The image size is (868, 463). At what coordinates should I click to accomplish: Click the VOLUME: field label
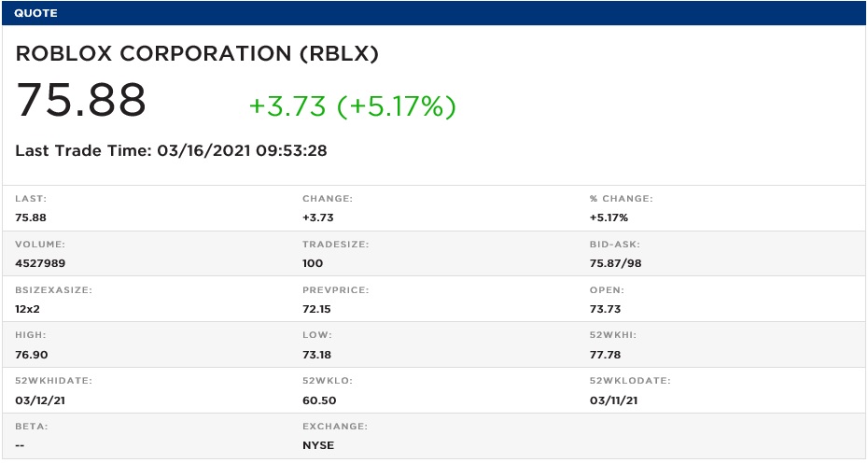pos(40,245)
